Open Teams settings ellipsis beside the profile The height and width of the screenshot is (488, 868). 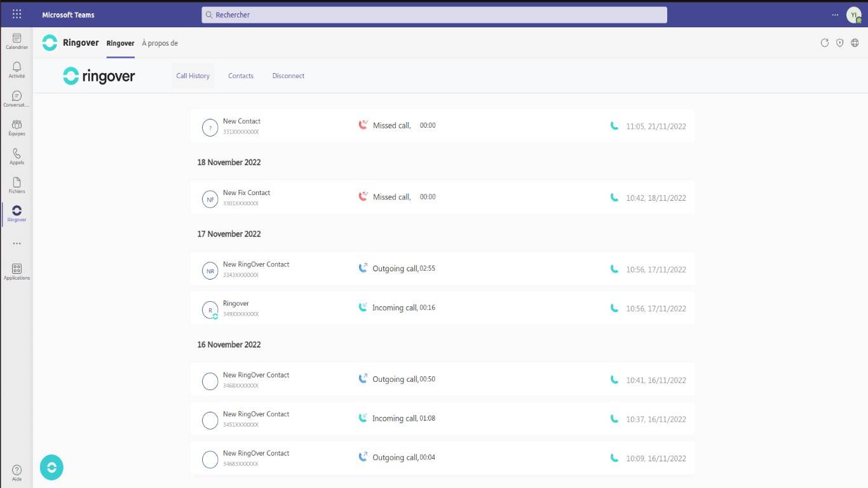835,15
